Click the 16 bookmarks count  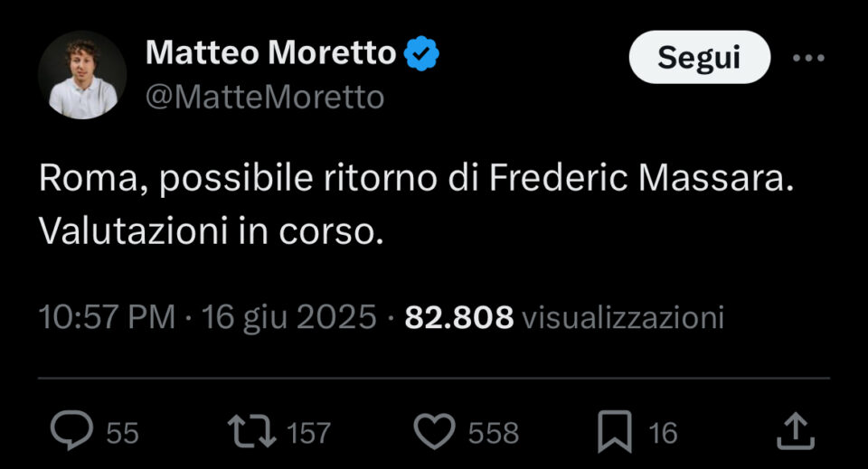click(663, 433)
